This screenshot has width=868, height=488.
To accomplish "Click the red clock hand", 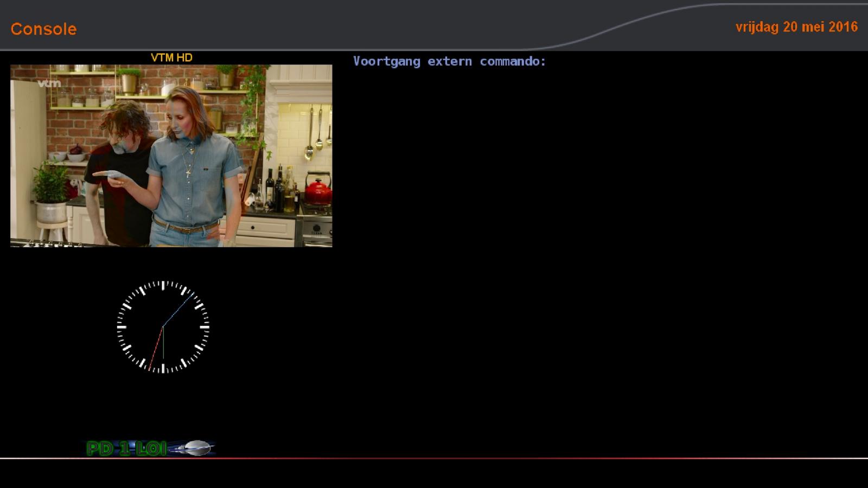I will (x=156, y=349).
